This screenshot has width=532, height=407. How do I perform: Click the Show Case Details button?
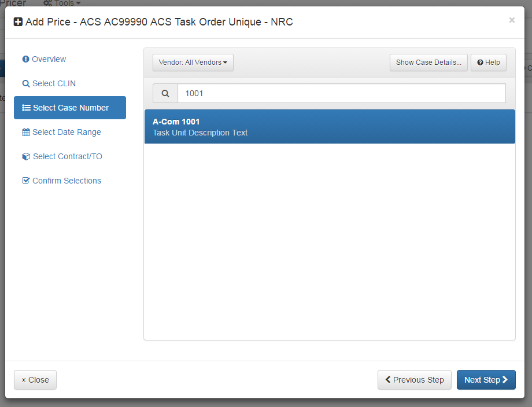(428, 63)
